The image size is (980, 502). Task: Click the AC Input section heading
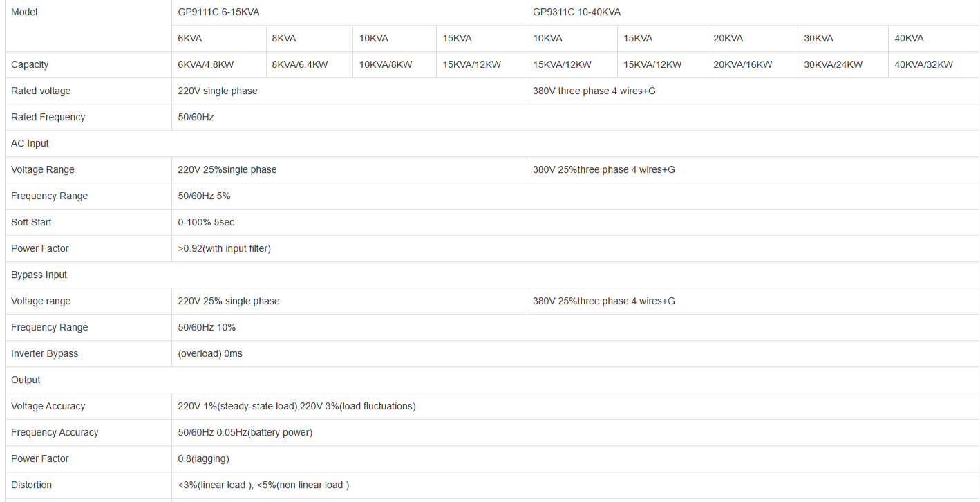tap(30, 144)
